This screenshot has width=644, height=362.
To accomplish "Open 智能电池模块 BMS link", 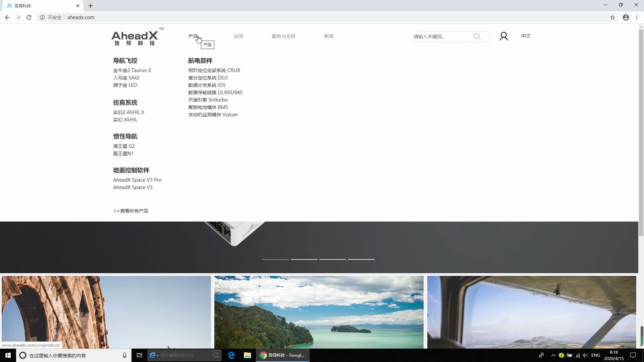I will [208, 107].
